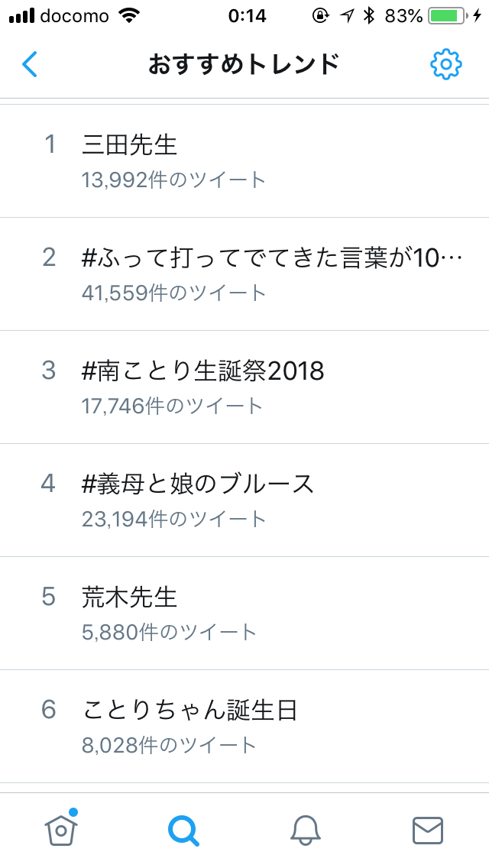
Task: Open trend #義母と娘のブルース
Action: 198,484
